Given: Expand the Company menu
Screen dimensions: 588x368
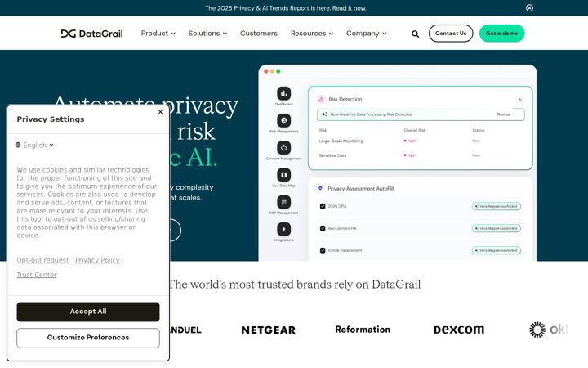Looking at the screenshot, I should pos(366,34).
